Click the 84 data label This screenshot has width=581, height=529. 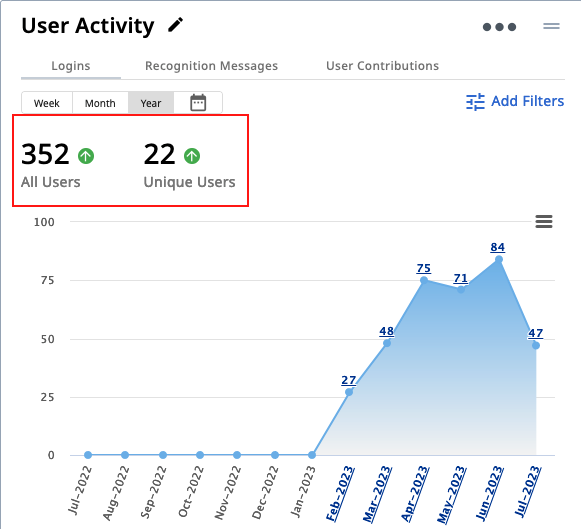(x=498, y=247)
